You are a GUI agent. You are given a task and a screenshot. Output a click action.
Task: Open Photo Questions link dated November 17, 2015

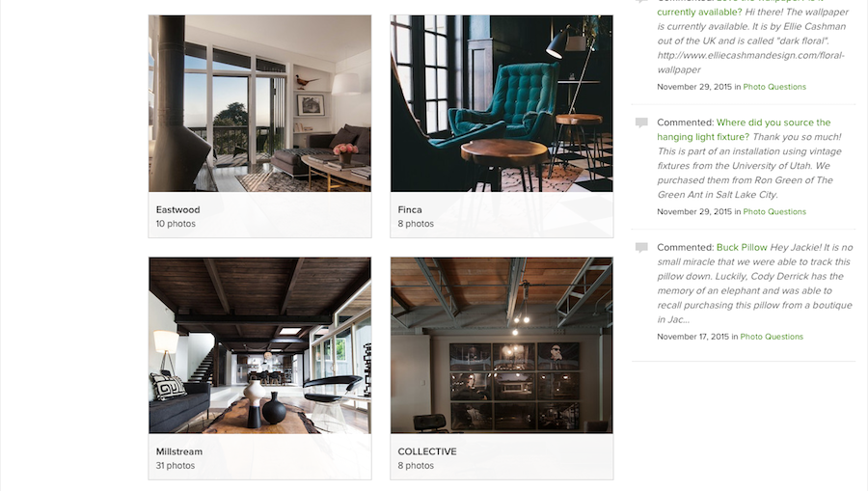coord(772,337)
